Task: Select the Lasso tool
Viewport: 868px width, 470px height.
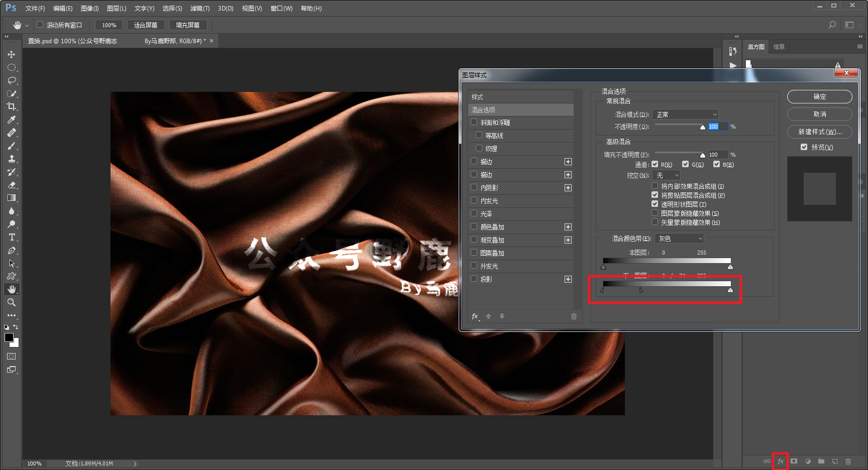Action: [12, 80]
